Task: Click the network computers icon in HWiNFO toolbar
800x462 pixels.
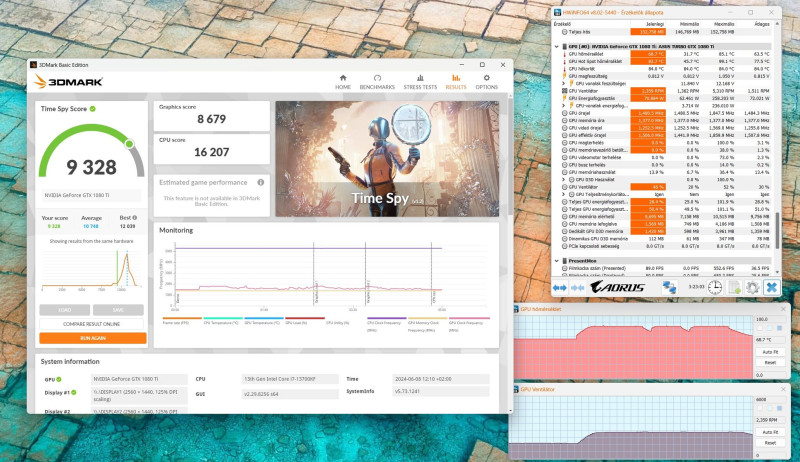Action: tap(669, 287)
